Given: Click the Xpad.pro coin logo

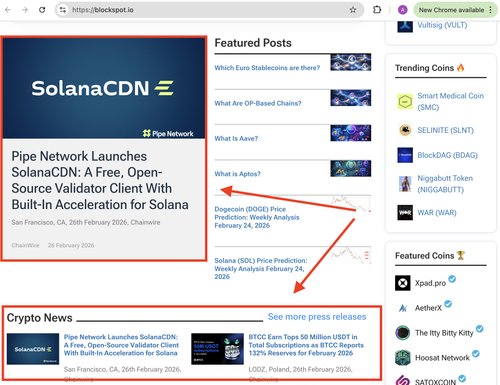Looking at the screenshot, I should tap(403, 283).
